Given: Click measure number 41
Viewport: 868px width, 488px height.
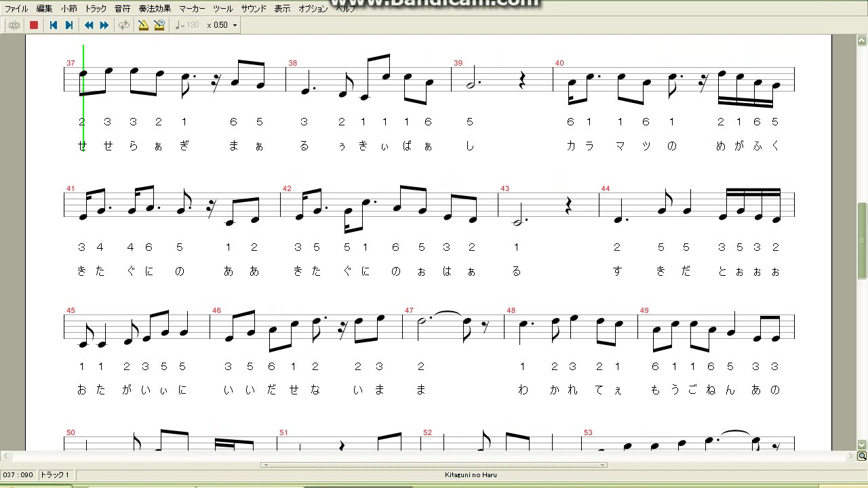Looking at the screenshot, I should [71, 188].
